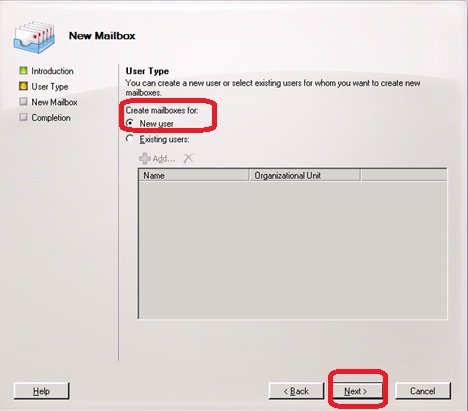Click the gray New Mailbox step indicator
This screenshot has width=468, height=411.
(23, 102)
